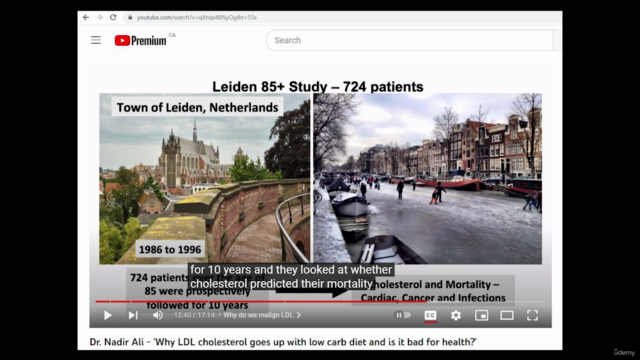Toggle the autoplay switch
This screenshot has width=640, height=360.
tap(402, 315)
